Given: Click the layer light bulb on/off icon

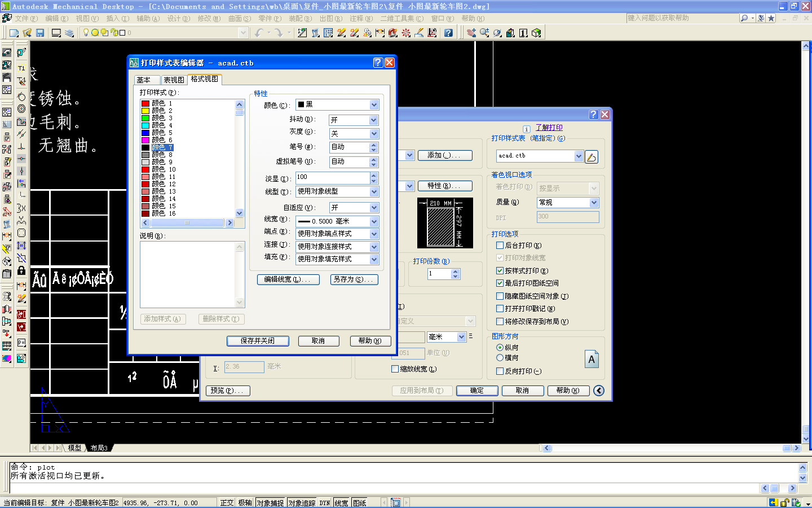Looking at the screenshot, I should click(86, 33).
